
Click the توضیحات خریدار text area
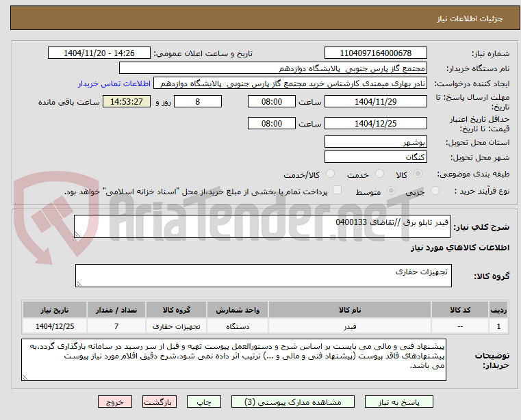coord(233,360)
